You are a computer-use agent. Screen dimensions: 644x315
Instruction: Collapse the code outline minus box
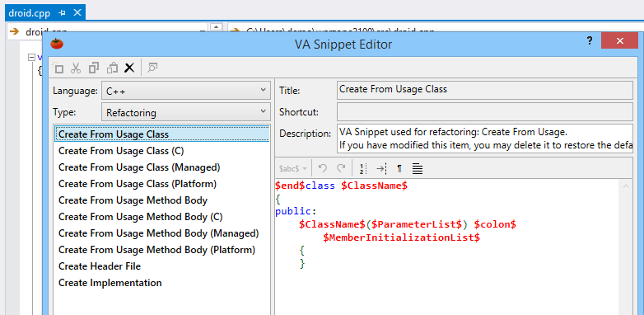point(31,57)
